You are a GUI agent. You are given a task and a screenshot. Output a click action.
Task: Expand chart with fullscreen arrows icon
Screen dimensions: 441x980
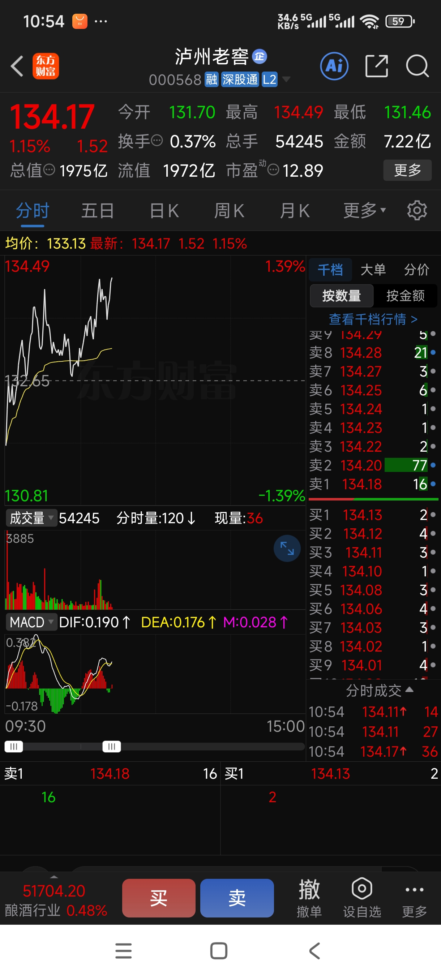[287, 548]
